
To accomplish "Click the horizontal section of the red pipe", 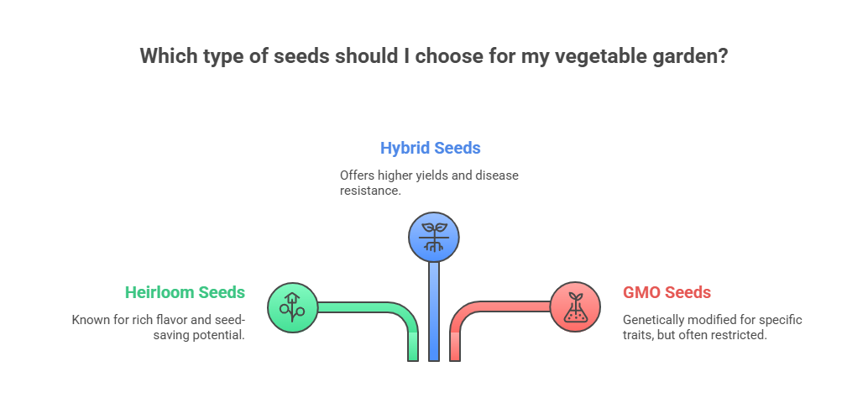I will (x=510, y=307).
